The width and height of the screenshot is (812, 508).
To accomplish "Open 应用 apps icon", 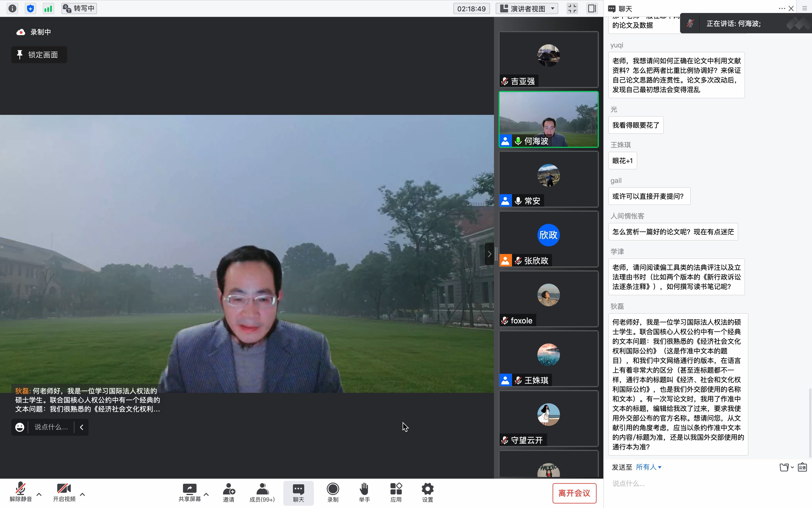I will point(396,492).
